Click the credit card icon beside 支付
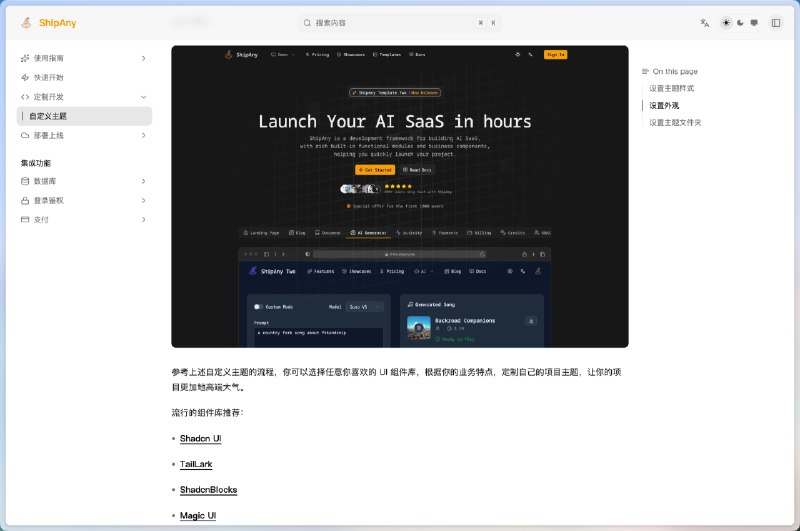 coord(25,219)
